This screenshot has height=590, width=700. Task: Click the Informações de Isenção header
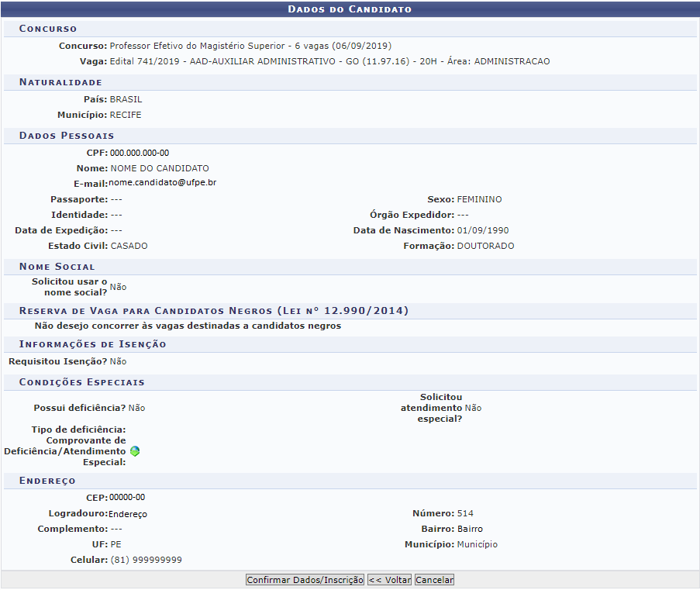pos(92,344)
